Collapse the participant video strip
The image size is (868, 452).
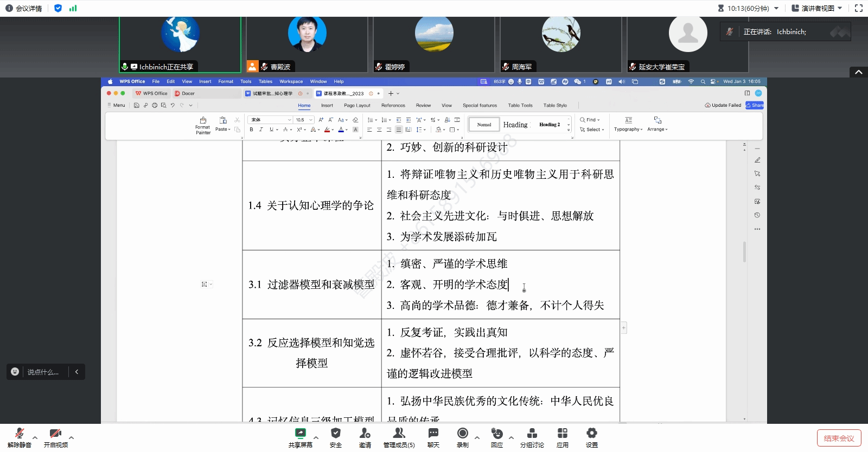tap(858, 72)
